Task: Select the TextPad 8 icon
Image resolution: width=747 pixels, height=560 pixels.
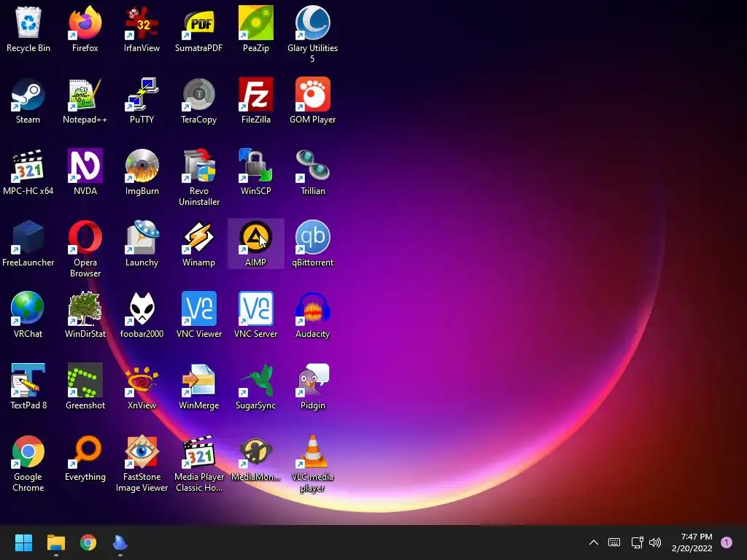Action: [28, 380]
